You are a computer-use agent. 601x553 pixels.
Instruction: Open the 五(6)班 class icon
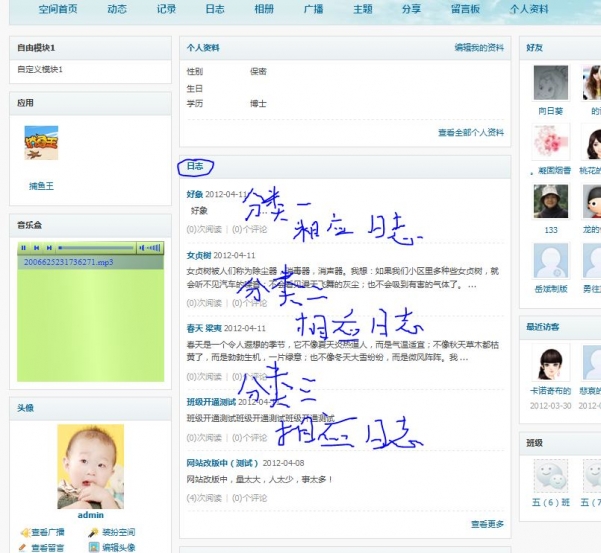coord(551,476)
